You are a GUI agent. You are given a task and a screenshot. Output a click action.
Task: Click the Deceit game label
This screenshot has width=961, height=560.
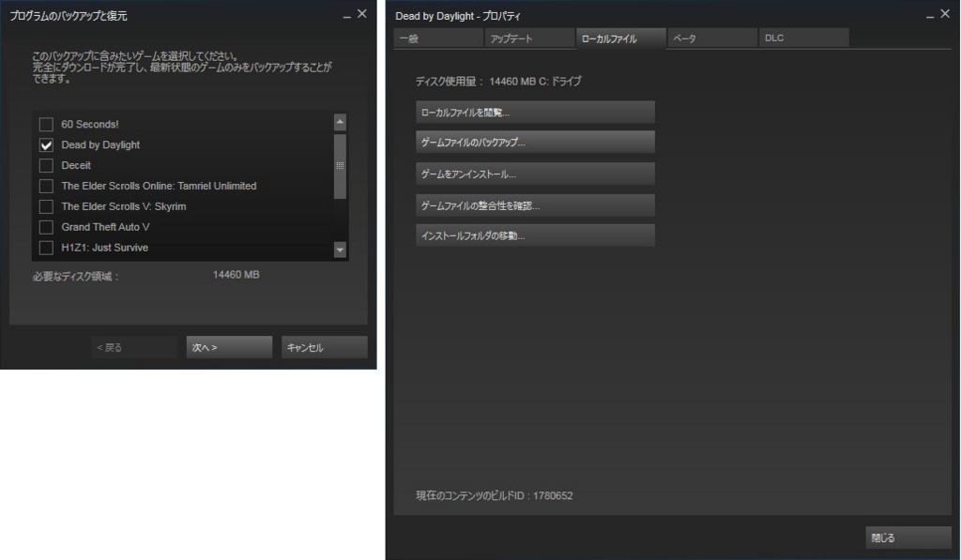(x=76, y=165)
